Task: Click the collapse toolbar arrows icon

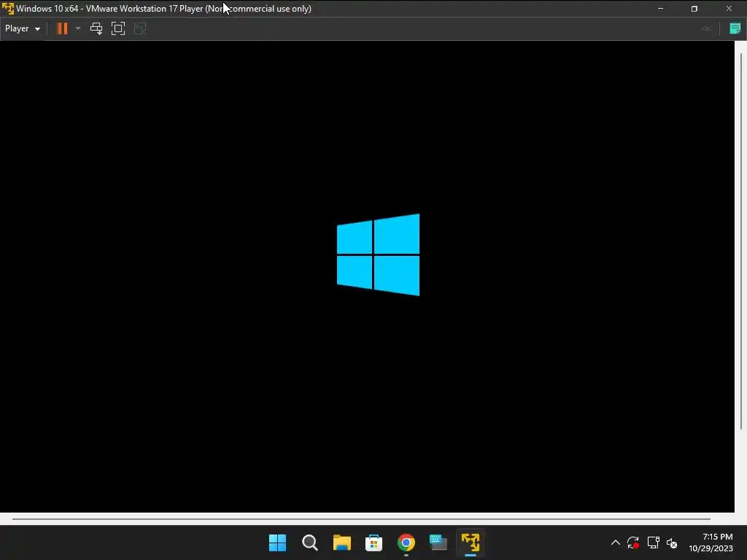Action: tap(706, 28)
